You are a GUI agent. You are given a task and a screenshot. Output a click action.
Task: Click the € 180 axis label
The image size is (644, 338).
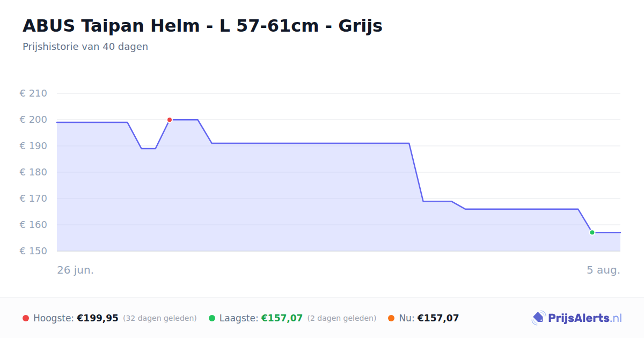(33, 172)
